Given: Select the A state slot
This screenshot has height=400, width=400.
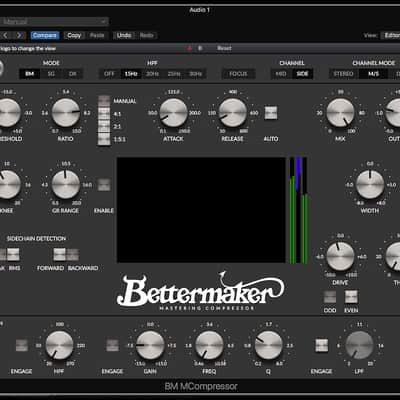Looking at the screenshot, I should [x=190, y=48].
